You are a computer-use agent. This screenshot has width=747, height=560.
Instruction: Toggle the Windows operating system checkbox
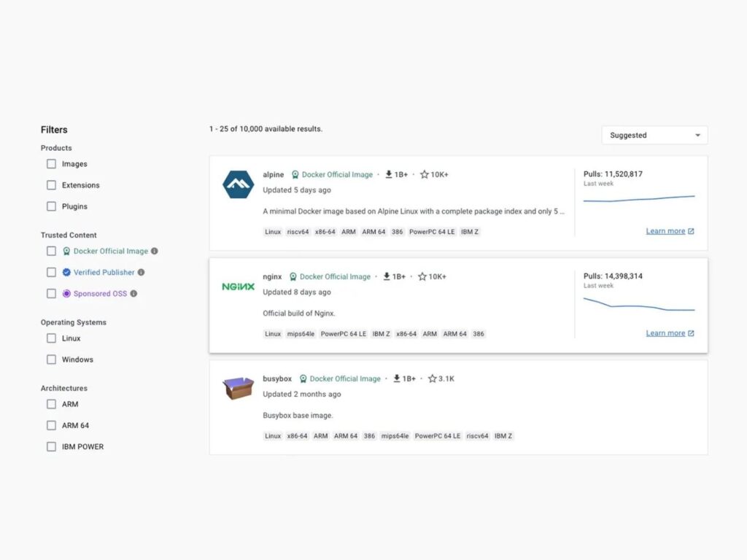52,359
